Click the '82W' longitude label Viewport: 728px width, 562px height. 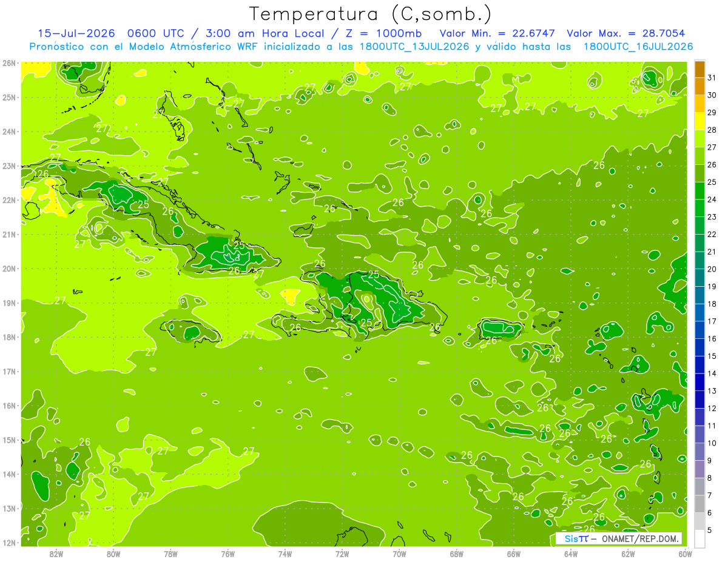click(x=56, y=554)
